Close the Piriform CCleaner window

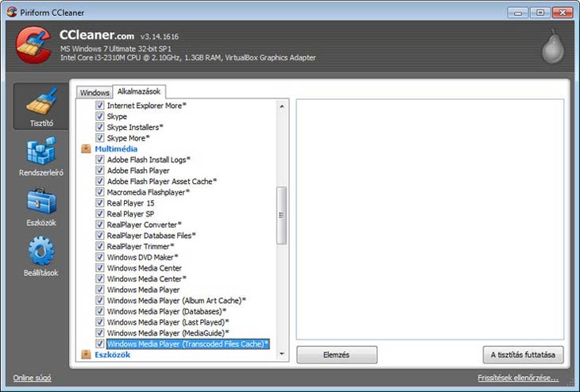point(563,13)
